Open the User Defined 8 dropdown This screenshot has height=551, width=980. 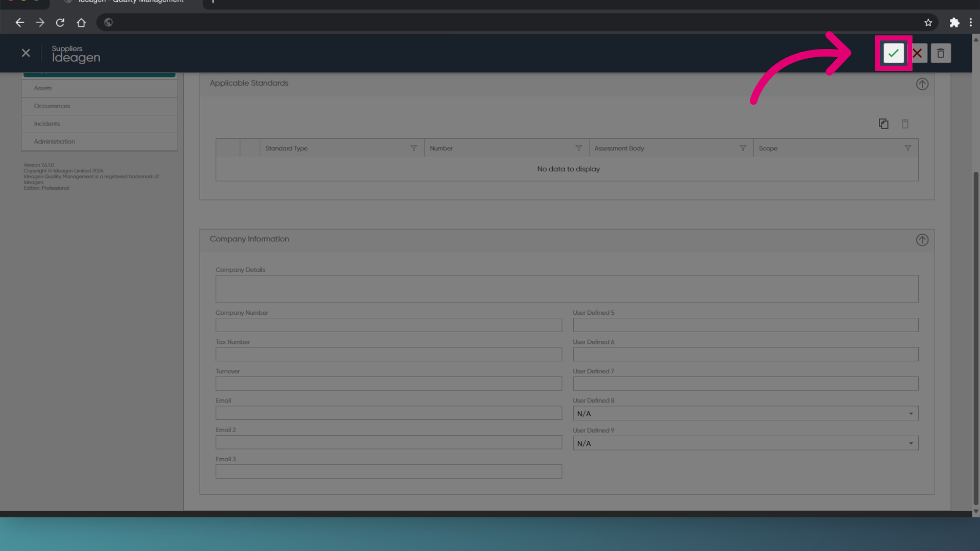click(x=745, y=413)
